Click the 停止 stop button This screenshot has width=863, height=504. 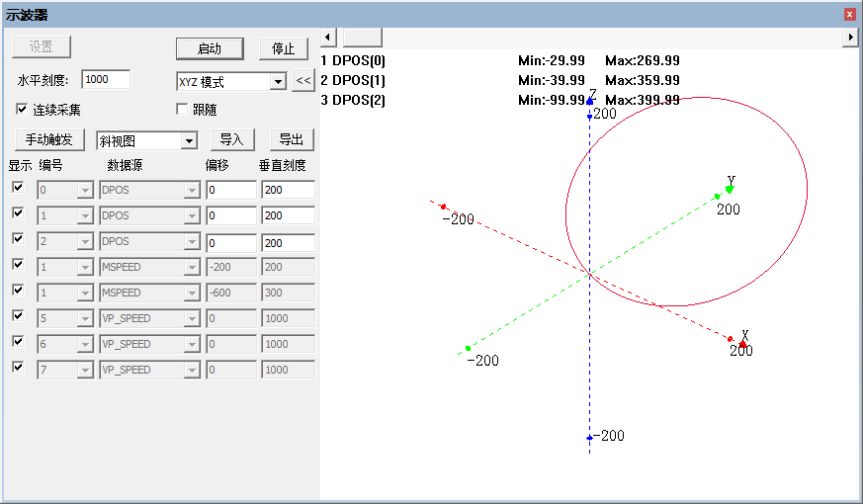click(x=284, y=49)
